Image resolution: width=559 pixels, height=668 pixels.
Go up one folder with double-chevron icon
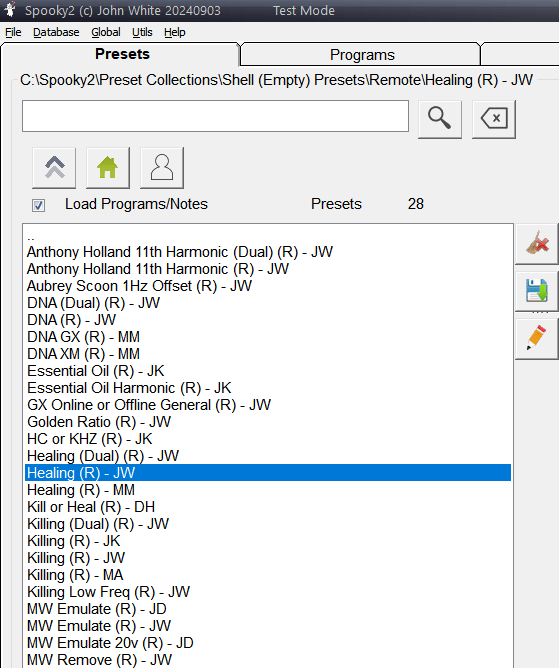pos(54,168)
